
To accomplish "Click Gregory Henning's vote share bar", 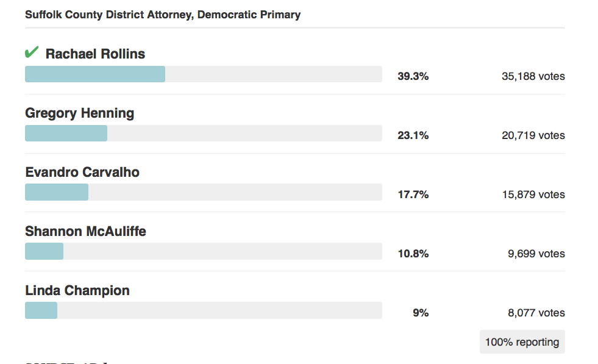I will (x=66, y=133).
